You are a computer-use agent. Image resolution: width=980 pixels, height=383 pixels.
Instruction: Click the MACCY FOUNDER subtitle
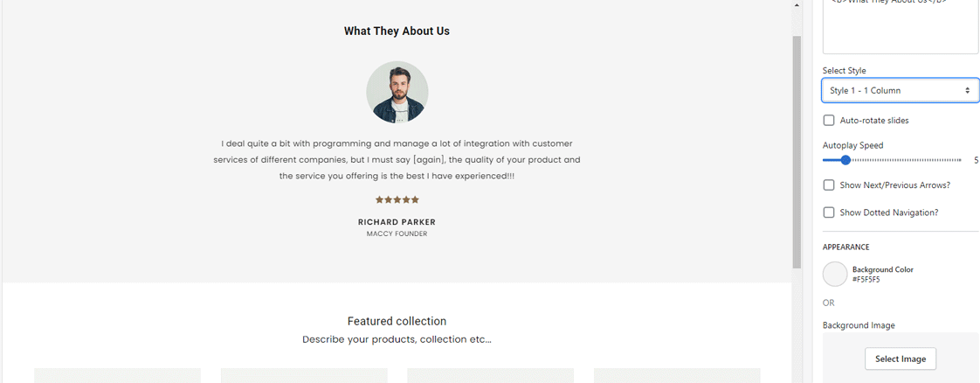point(397,234)
